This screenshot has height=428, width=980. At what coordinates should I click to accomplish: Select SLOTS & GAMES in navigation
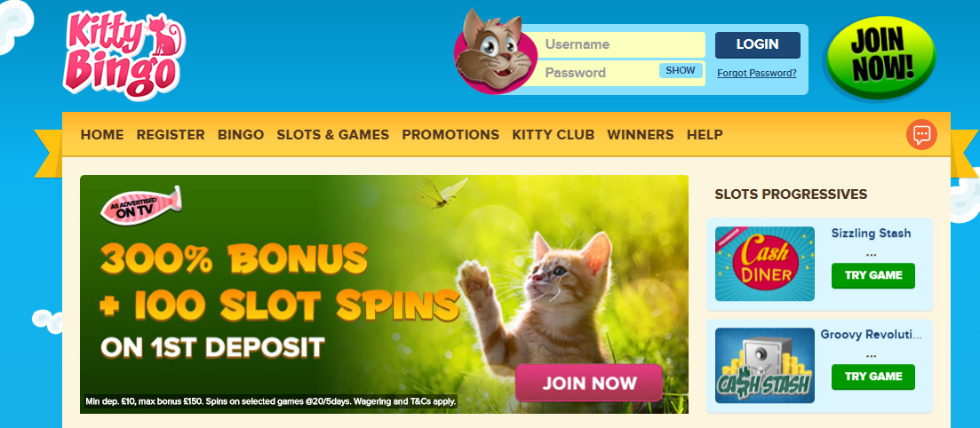333,134
